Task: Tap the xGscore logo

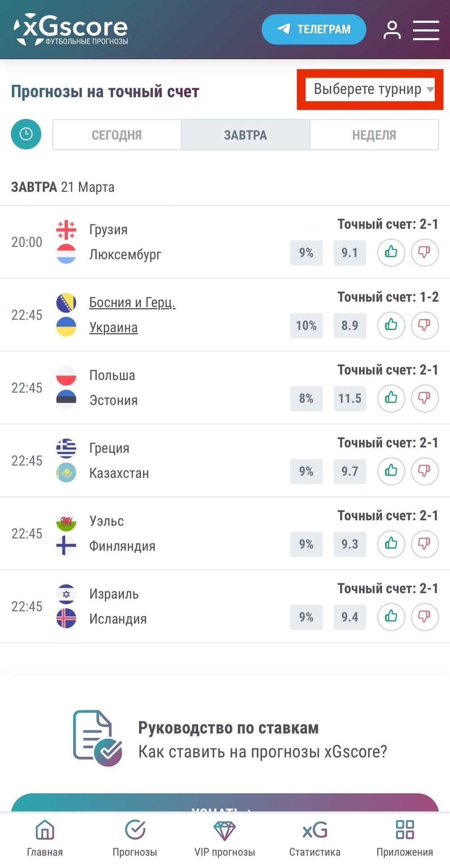Action: pos(71,29)
